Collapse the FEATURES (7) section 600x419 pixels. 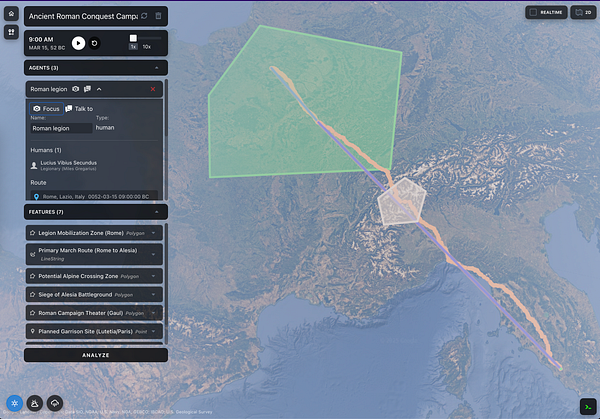pyautogui.click(x=157, y=212)
